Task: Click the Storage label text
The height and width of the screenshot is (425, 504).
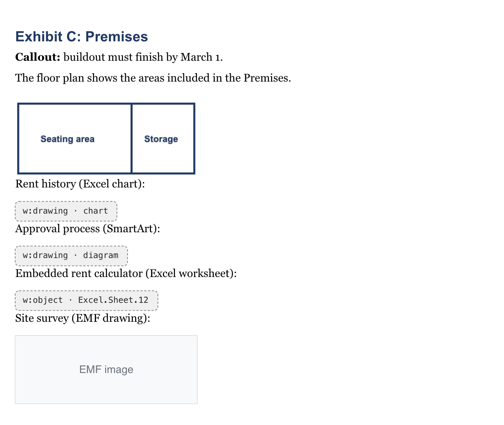Action: [161, 139]
